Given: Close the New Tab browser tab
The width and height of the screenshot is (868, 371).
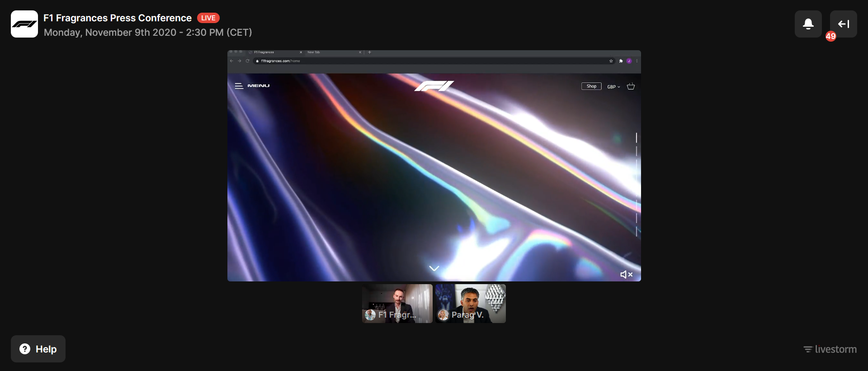Looking at the screenshot, I should pos(360,52).
